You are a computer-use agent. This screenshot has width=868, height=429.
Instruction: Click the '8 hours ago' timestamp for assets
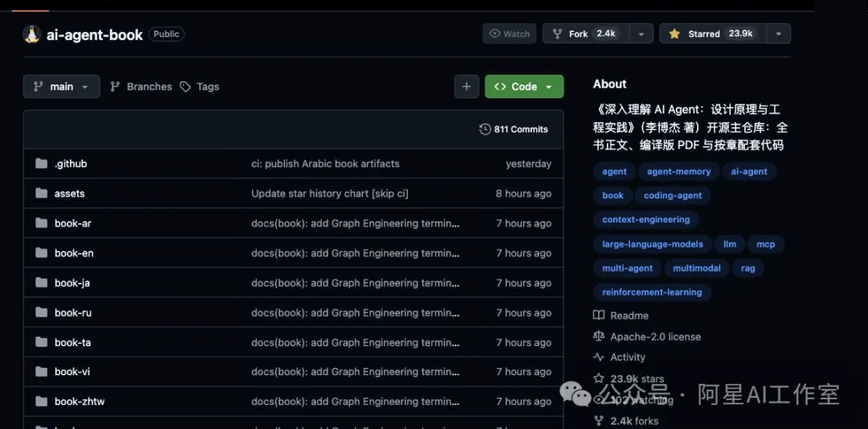click(524, 194)
